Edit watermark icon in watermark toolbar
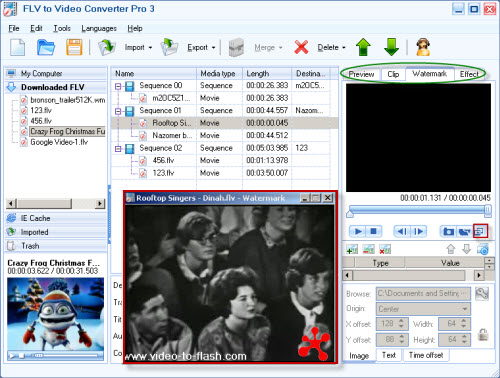The width and height of the screenshot is (500, 378). coord(368,249)
